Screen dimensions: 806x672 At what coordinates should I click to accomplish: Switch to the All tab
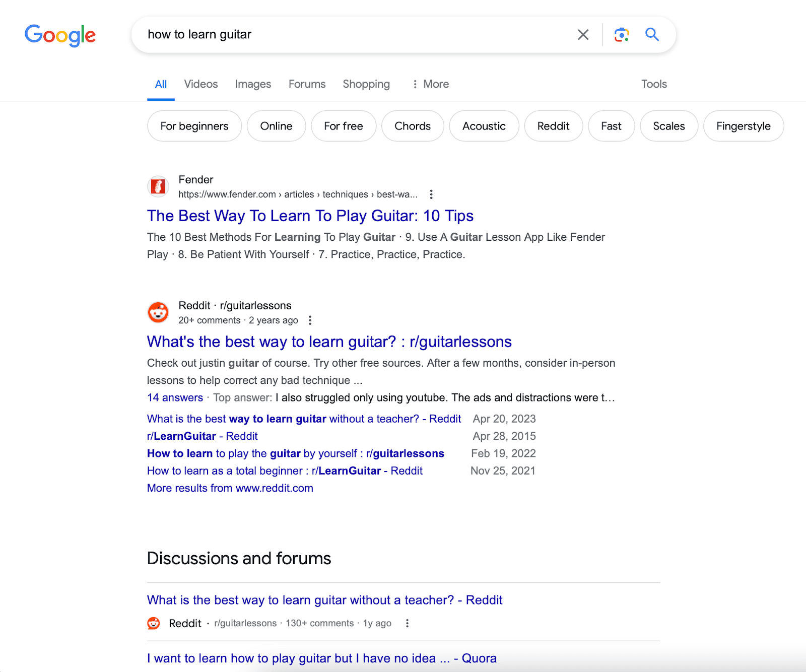(161, 85)
